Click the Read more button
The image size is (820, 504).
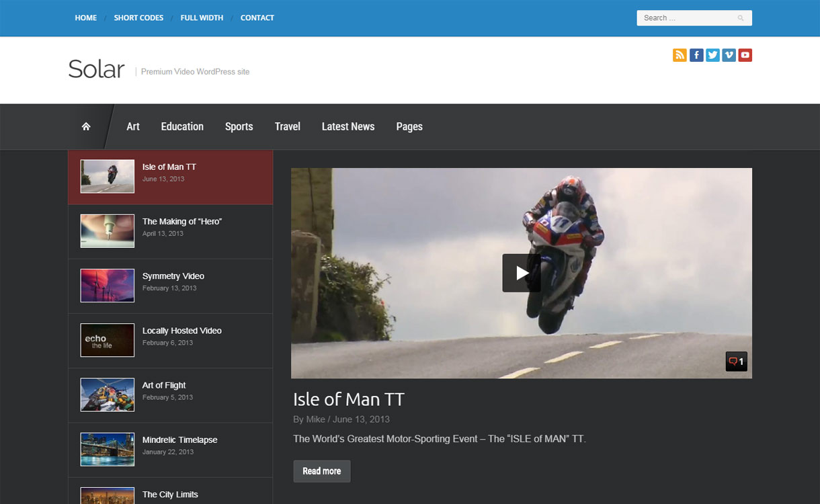point(321,471)
